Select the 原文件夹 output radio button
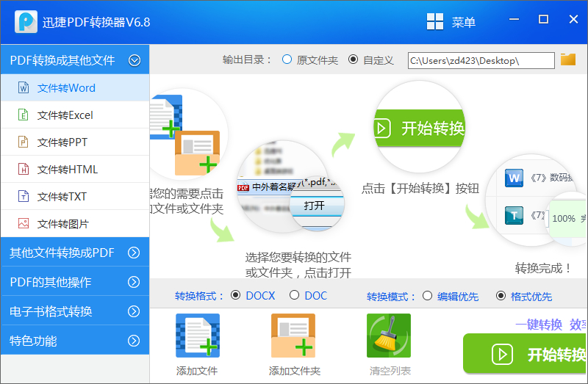588x384 pixels. (287, 59)
